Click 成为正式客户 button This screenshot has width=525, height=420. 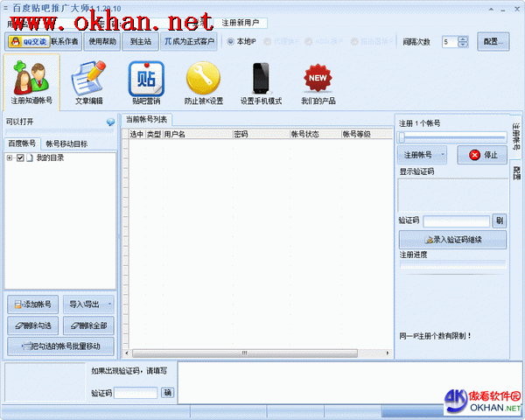(x=189, y=41)
